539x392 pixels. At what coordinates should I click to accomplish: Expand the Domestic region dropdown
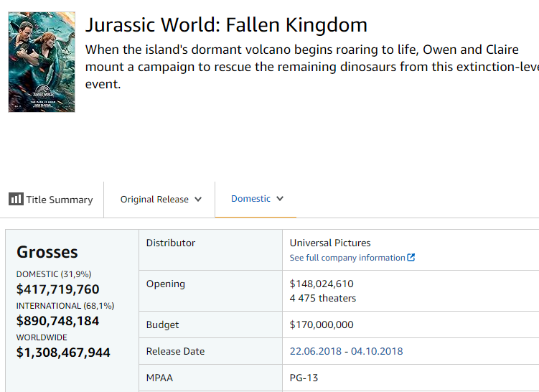[x=257, y=199]
